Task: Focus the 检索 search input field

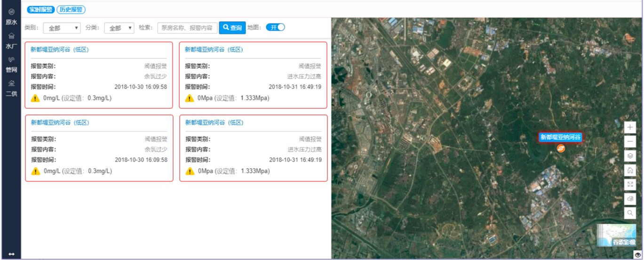Action: point(187,28)
